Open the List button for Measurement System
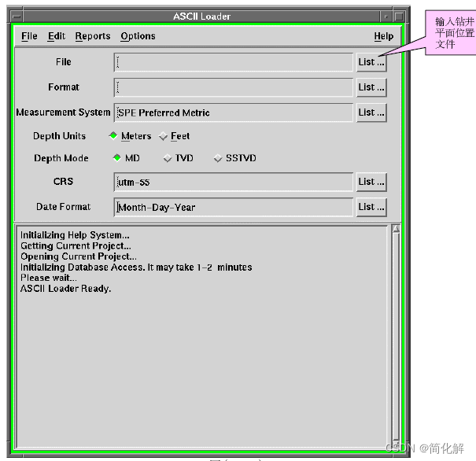Viewport: 476px width, 461px height. (x=371, y=112)
